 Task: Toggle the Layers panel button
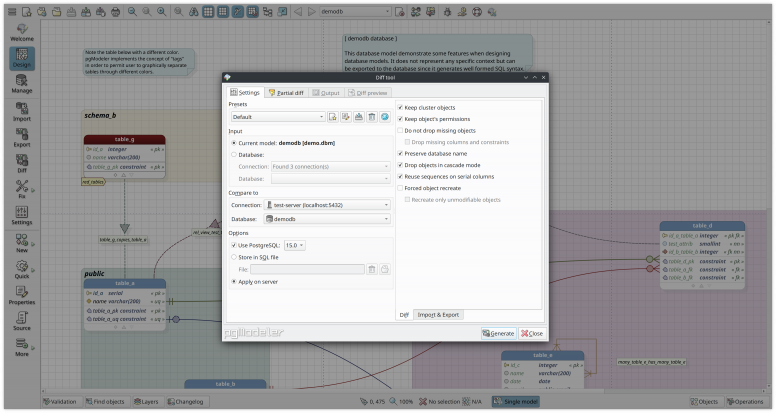pyautogui.click(x=146, y=402)
